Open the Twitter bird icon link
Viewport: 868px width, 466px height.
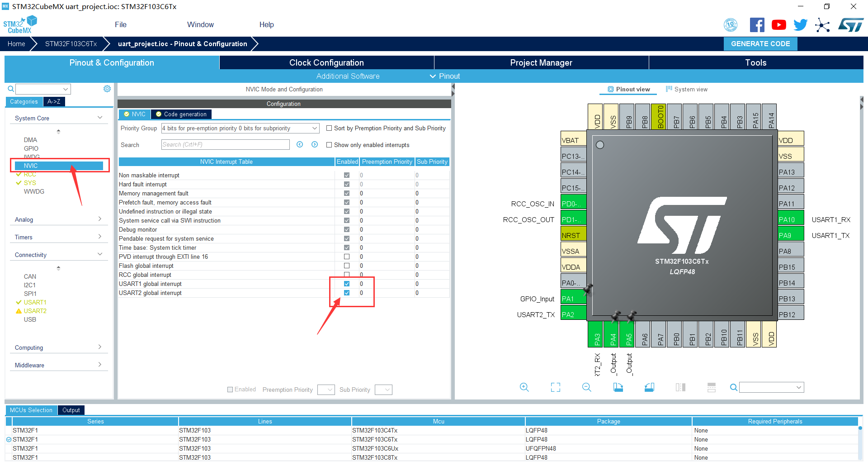pos(800,25)
